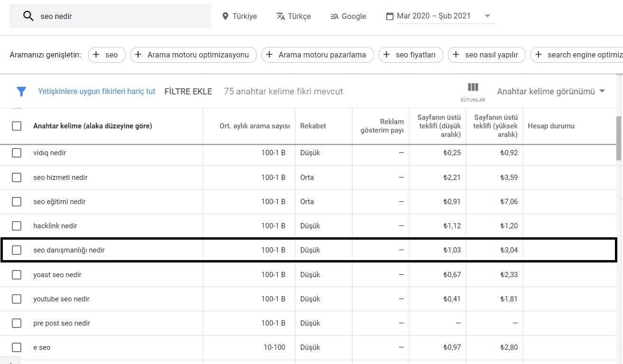Click plus icon on 'Arama motoru pazarlama' chip

tap(269, 55)
